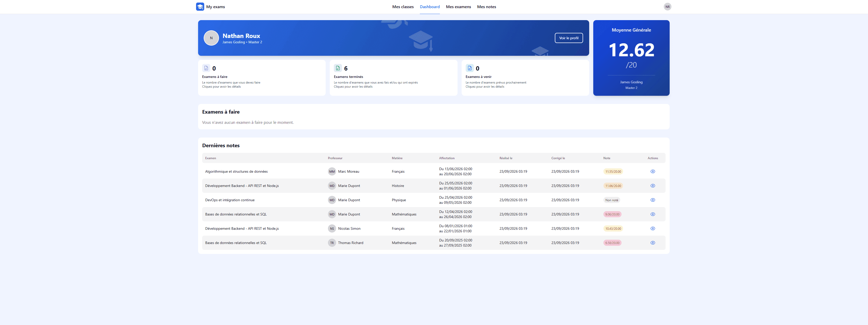Click the MM avatar of Marc Moreau
The image size is (868, 325).
coord(332,172)
